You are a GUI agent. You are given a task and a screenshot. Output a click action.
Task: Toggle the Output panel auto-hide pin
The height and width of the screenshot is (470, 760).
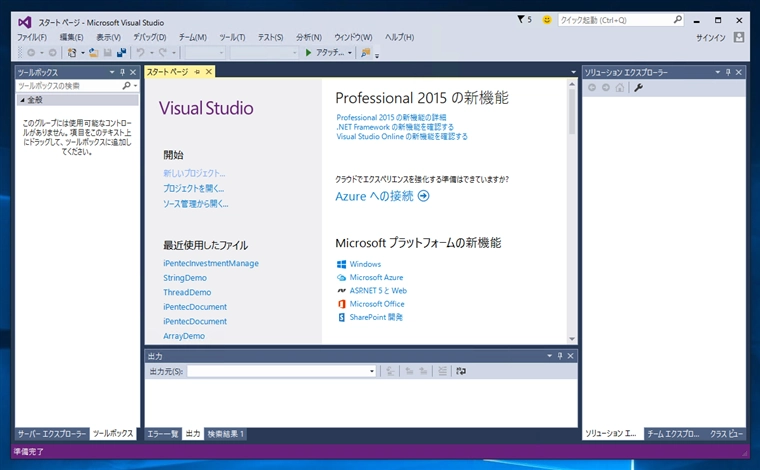(x=560, y=356)
